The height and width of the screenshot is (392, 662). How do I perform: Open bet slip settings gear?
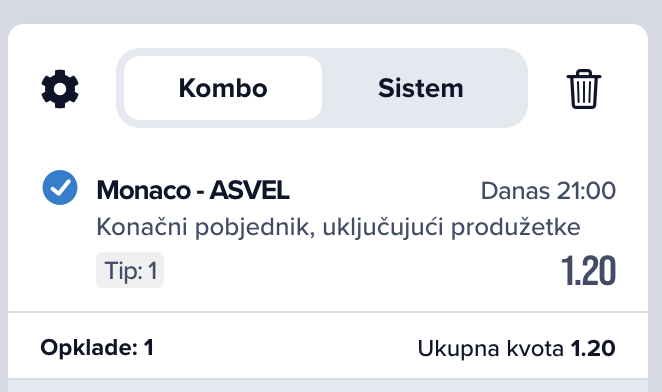point(60,89)
